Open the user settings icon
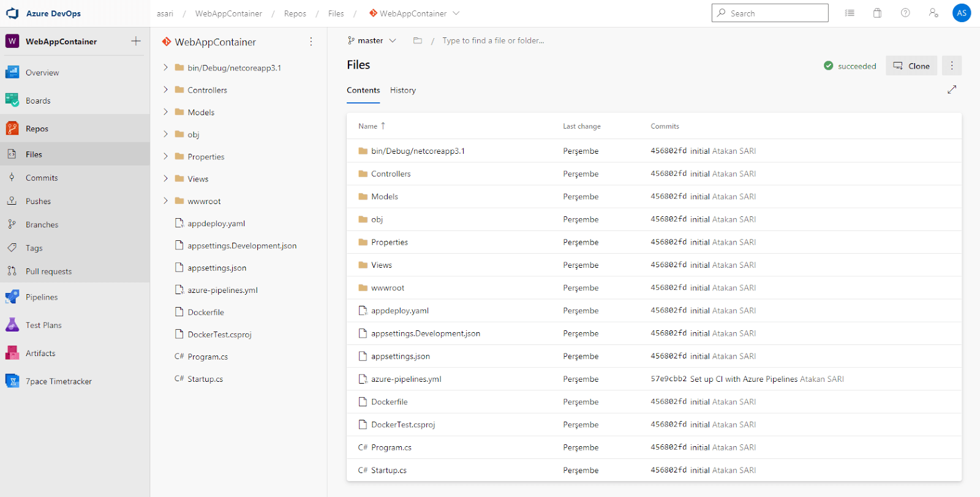980x497 pixels. pos(933,13)
